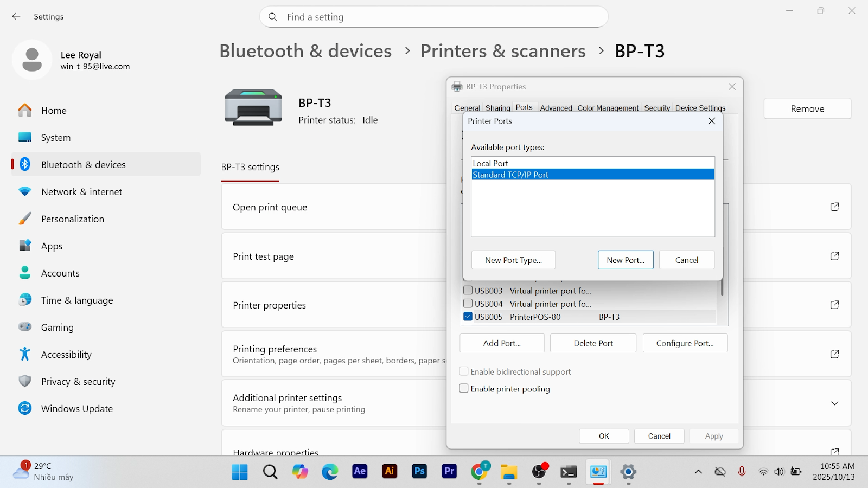Enable printer pooling checkbox

[464, 389]
